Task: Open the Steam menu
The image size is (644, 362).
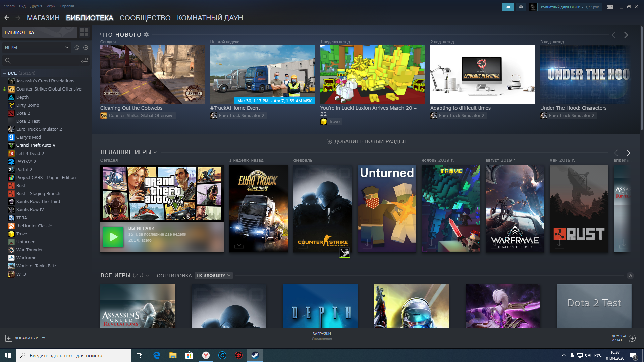Action: pyautogui.click(x=9, y=6)
